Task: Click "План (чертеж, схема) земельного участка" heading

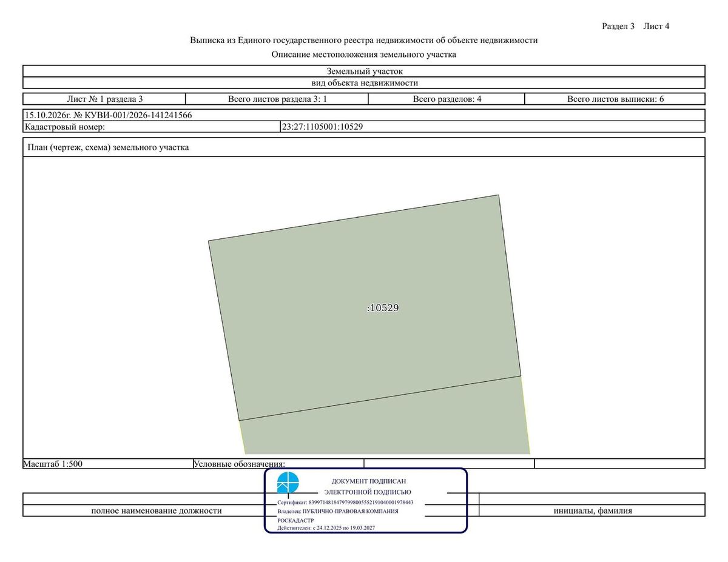Action: click(109, 147)
